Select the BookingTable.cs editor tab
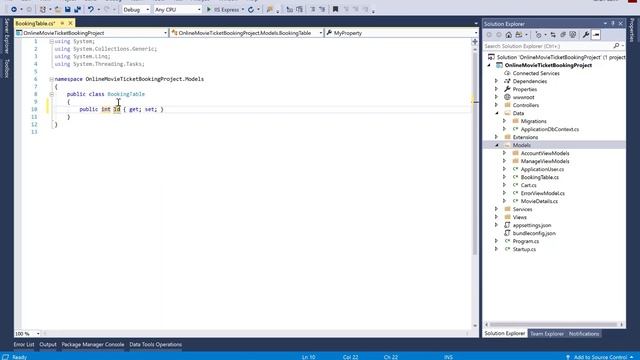Screen dimensions: 640x360 click(36, 23)
